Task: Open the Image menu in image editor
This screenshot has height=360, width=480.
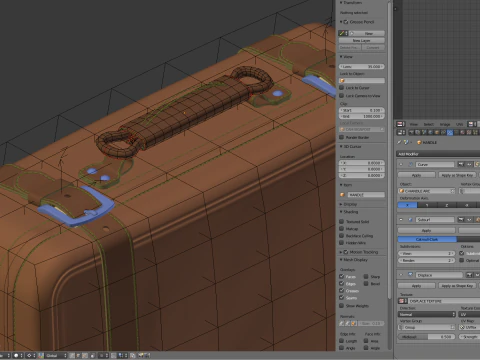Action: click(445, 124)
